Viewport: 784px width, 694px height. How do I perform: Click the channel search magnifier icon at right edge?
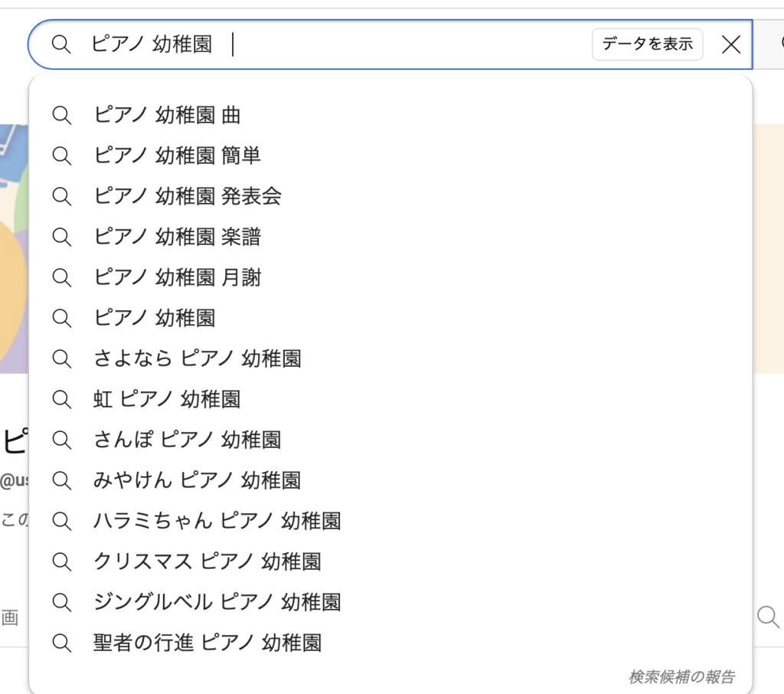[x=768, y=617]
